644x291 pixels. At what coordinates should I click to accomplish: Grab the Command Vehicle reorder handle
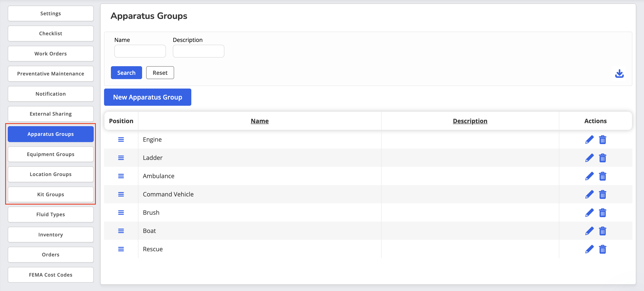pyautogui.click(x=121, y=194)
